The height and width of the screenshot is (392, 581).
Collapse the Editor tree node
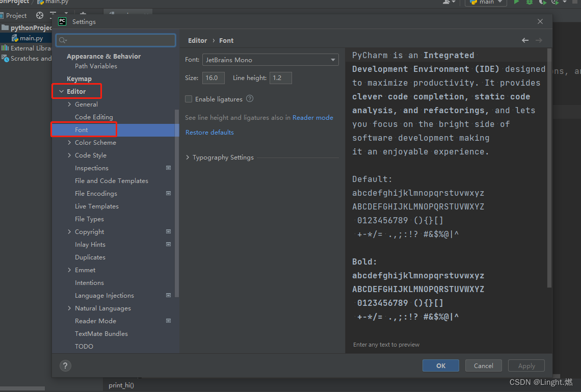click(61, 92)
